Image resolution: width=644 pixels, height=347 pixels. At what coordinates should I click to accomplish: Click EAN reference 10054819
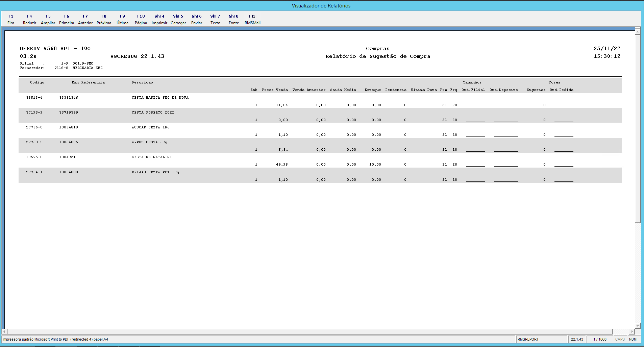69,127
